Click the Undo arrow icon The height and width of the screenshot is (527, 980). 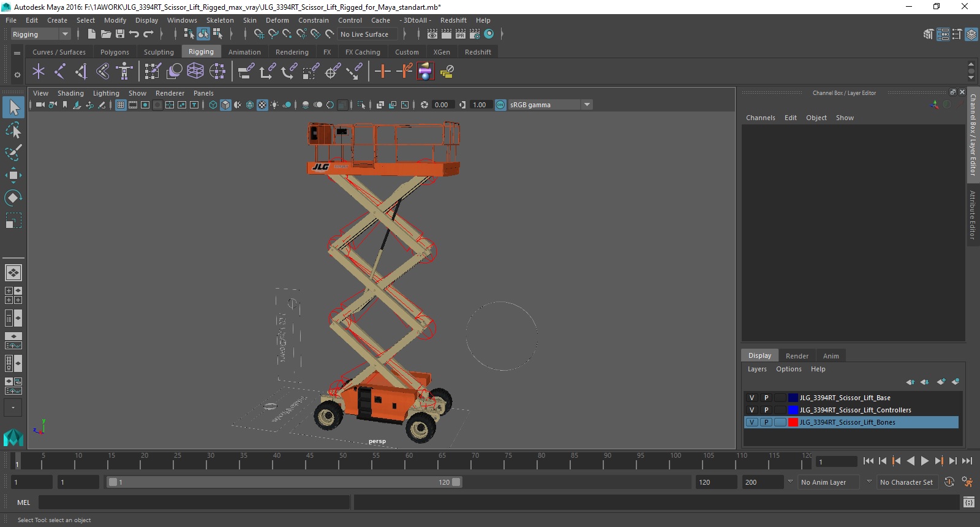134,34
